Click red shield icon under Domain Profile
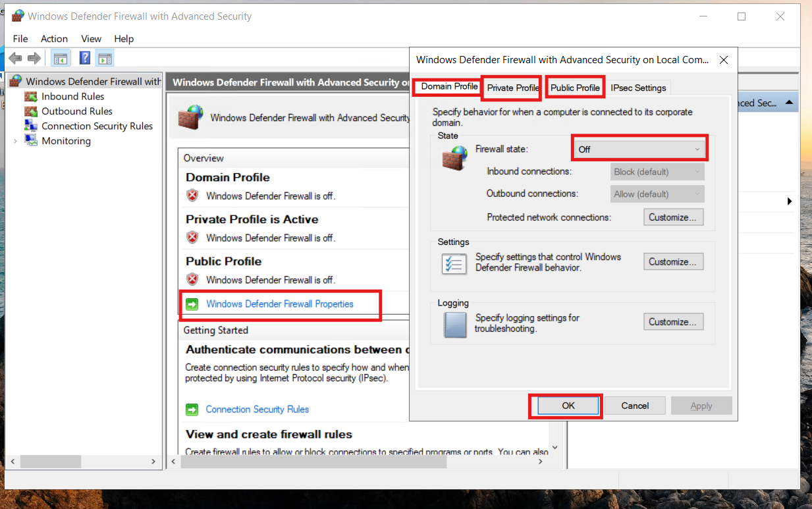Image resolution: width=812 pixels, height=509 pixels. coord(192,196)
